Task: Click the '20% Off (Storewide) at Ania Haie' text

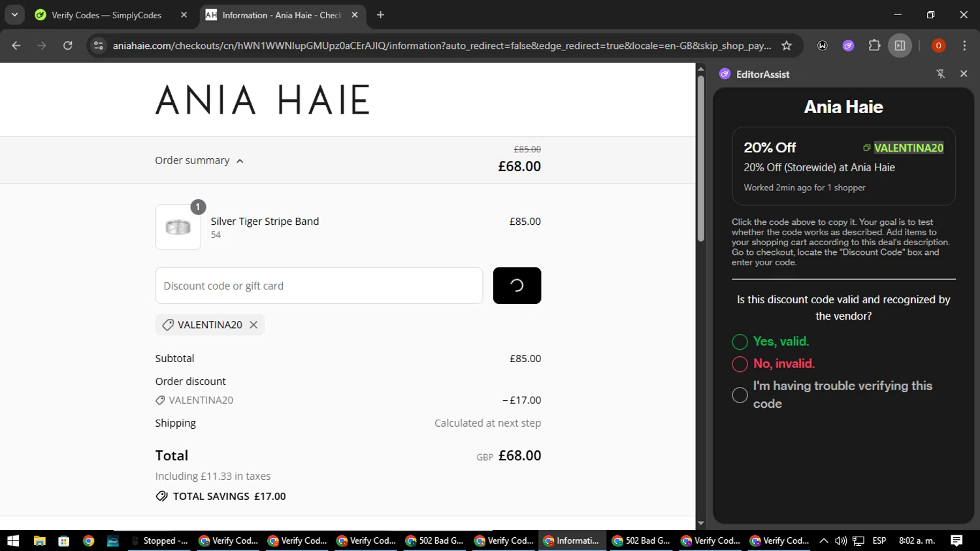Action: (819, 168)
